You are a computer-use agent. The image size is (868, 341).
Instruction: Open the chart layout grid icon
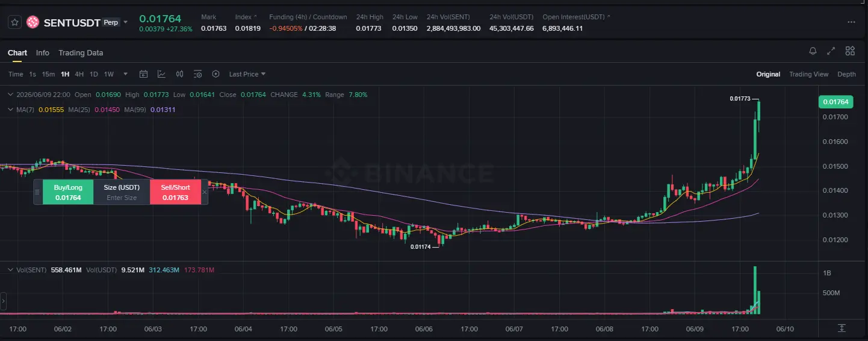tap(850, 51)
